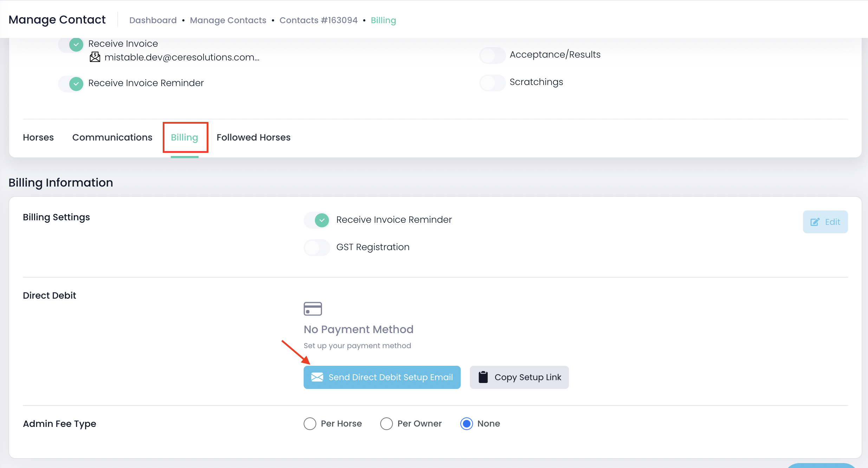This screenshot has width=868, height=468.
Task: Switch to the Communications tab
Action: tap(112, 137)
